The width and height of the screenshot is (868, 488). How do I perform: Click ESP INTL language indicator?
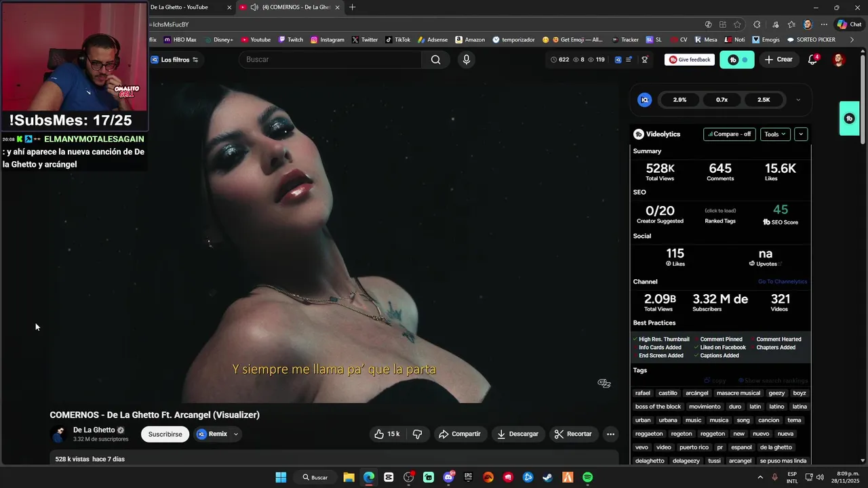(792, 477)
